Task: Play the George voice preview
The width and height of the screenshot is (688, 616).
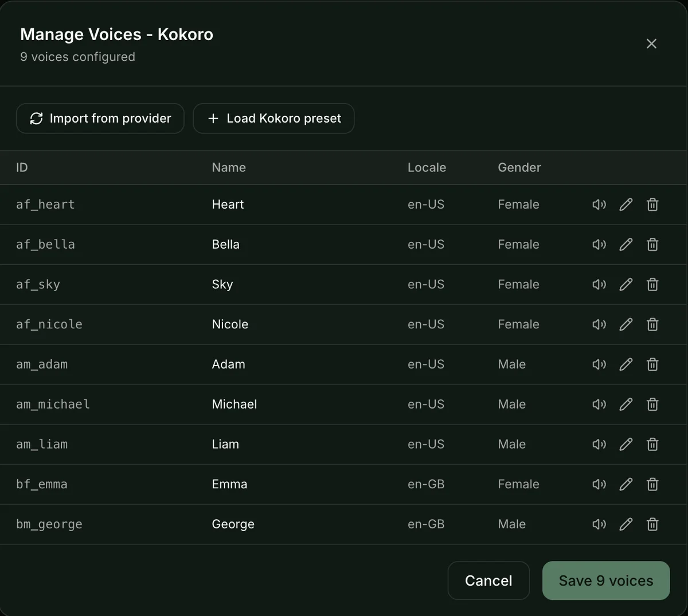Action: click(599, 524)
